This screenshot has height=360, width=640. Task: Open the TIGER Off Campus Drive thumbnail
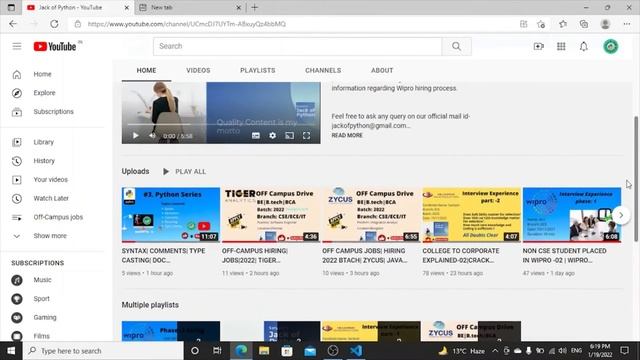(271, 215)
